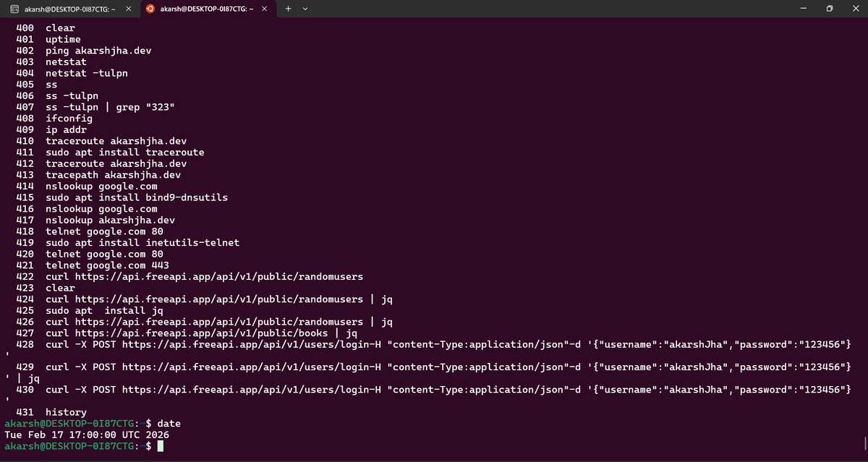Click the ip addr line

[x=51, y=129]
